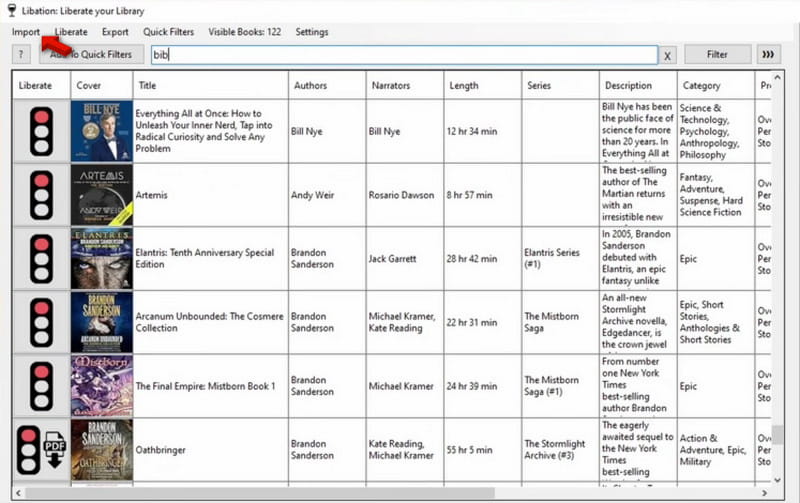800x503 pixels.
Task: Click the horizontal scrollbar thumb
Action: (260, 493)
